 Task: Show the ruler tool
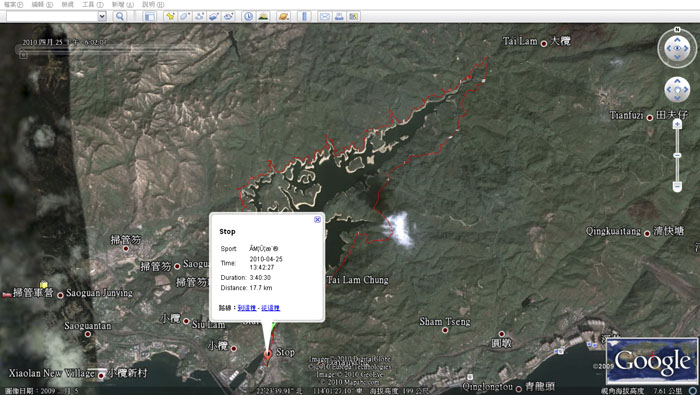[x=304, y=17]
